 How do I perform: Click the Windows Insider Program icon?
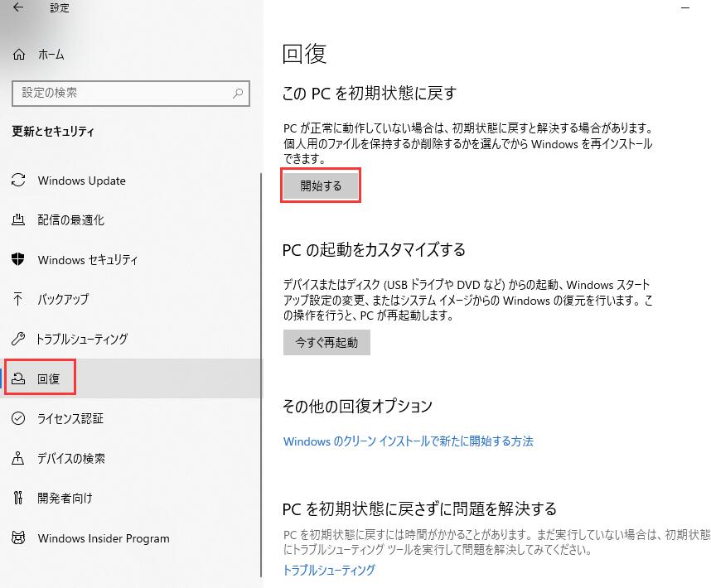(19, 538)
